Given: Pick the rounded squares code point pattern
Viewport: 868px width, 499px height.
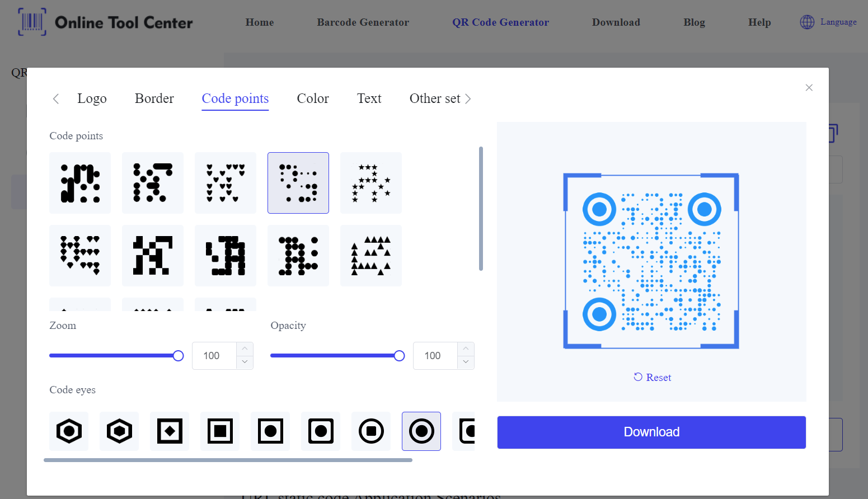Looking at the screenshot, I should tap(226, 256).
